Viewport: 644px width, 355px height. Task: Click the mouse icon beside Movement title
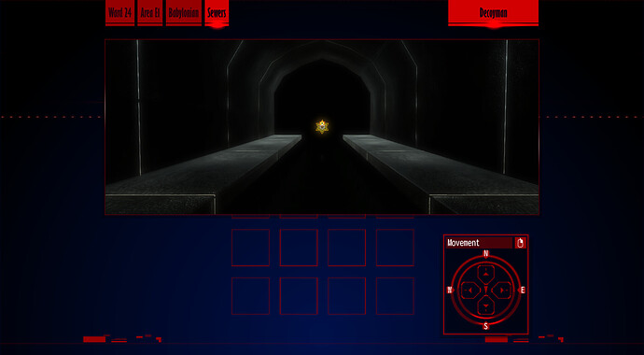[521, 243]
